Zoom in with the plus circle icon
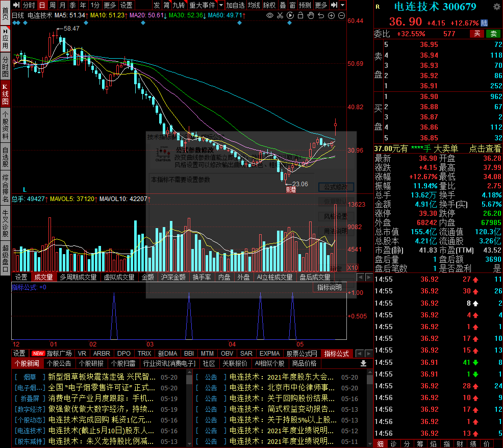This screenshot has width=503, height=448. [x=332, y=15]
